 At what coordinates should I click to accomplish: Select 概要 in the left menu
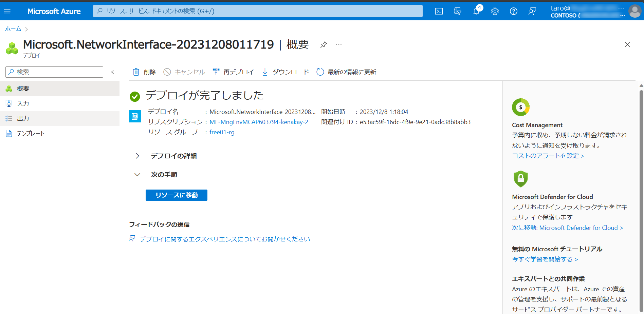[60, 89]
